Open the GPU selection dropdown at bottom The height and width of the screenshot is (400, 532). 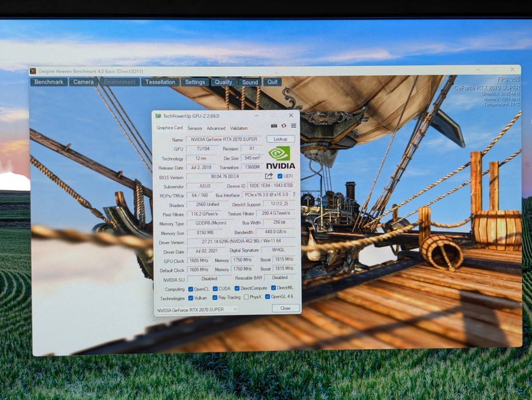[197, 310]
